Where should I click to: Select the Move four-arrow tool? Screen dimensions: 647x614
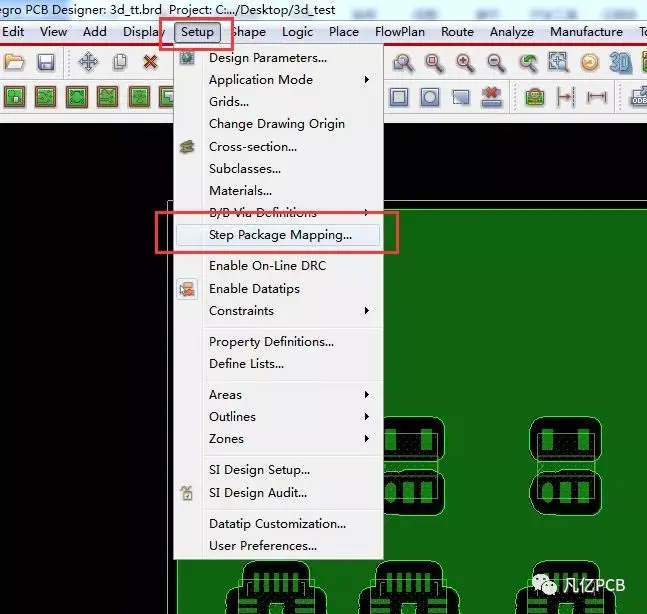point(88,62)
